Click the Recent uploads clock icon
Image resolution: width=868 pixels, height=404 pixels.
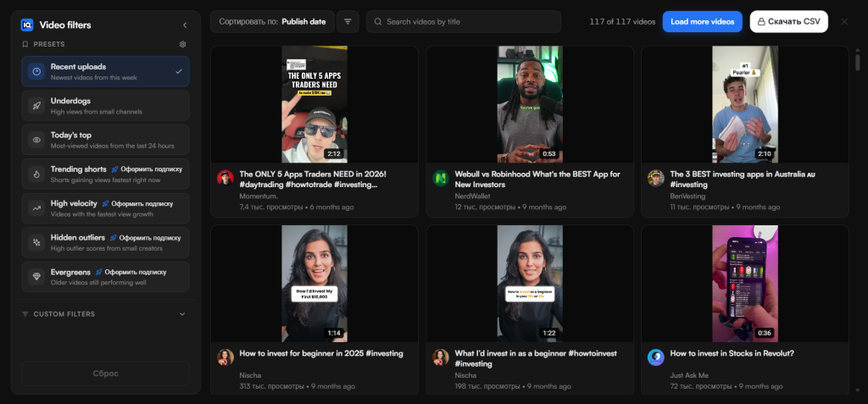(36, 71)
